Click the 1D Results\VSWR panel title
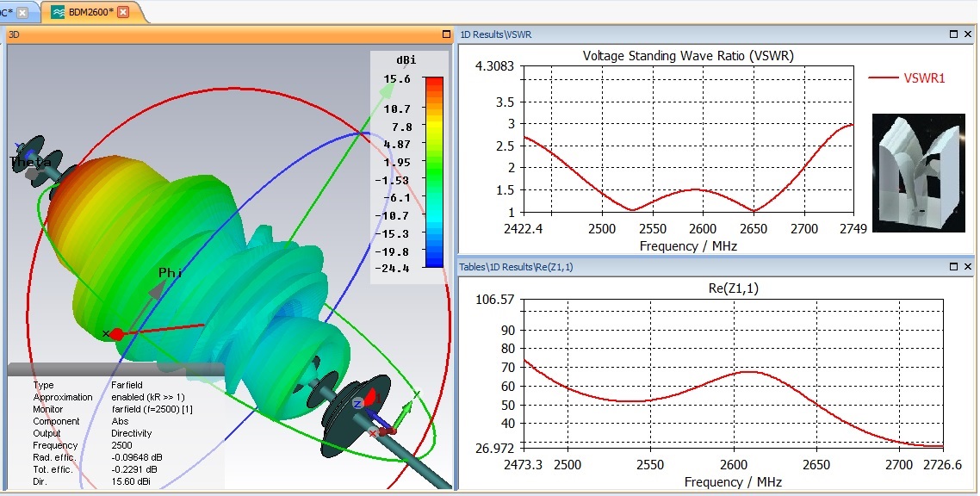The image size is (980, 496). point(496,34)
